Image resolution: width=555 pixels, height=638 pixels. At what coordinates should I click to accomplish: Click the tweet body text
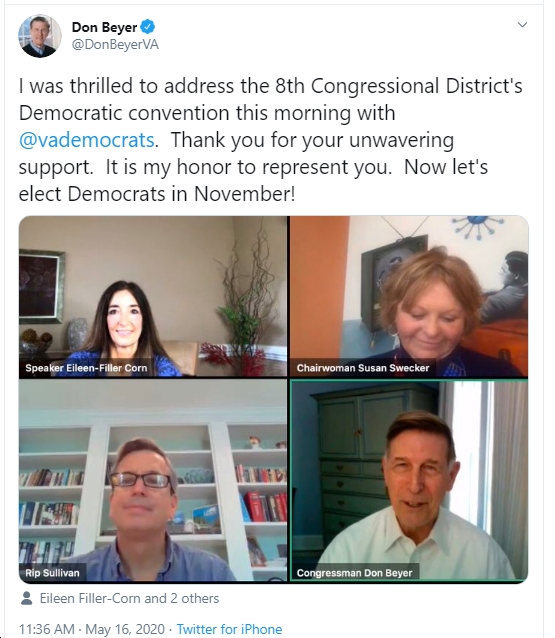tap(271, 140)
